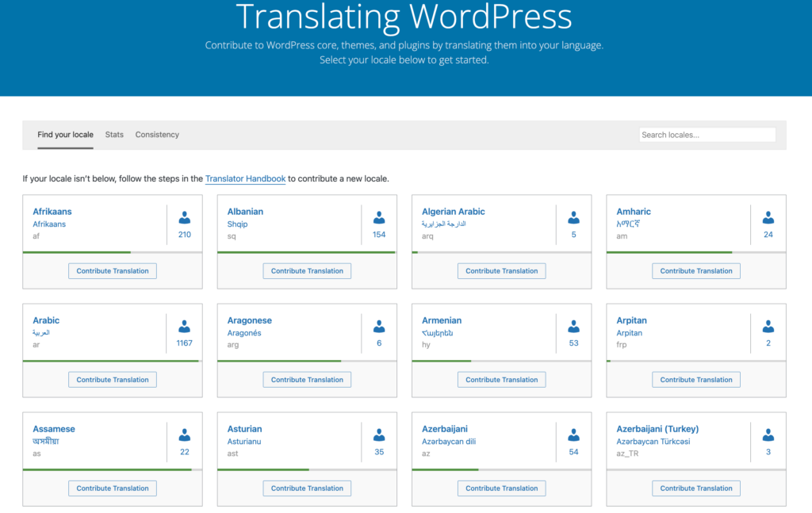Click the contributors icon on Arpitan card

(768, 326)
